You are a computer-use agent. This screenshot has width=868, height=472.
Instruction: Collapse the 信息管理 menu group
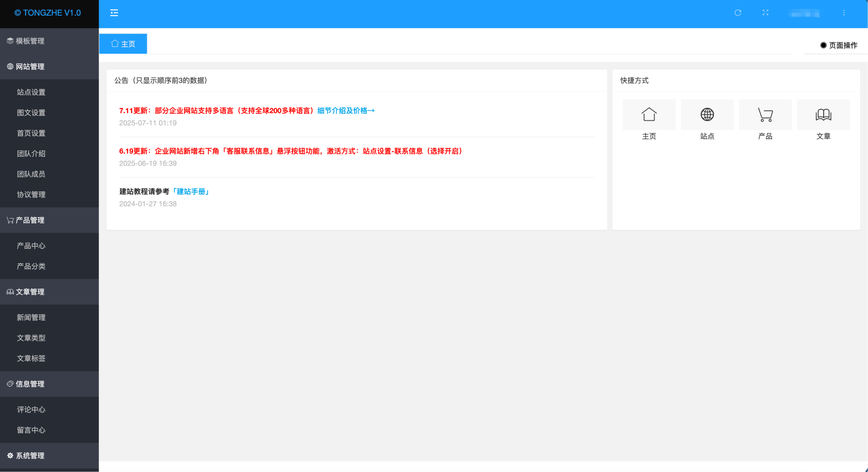[49, 384]
